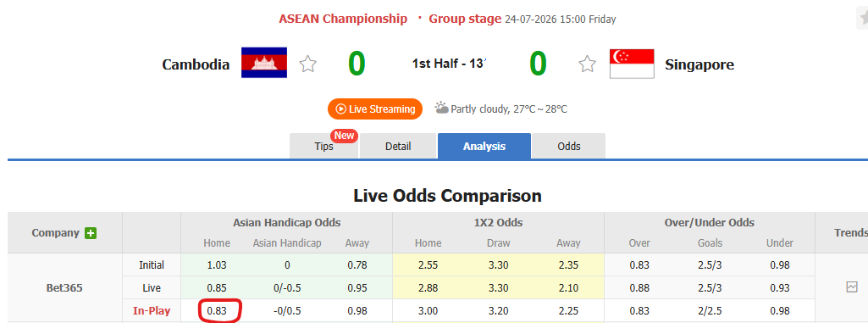Open the ASEAN Championship link
This screenshot has height=323, width=868.
click(343, 19)
